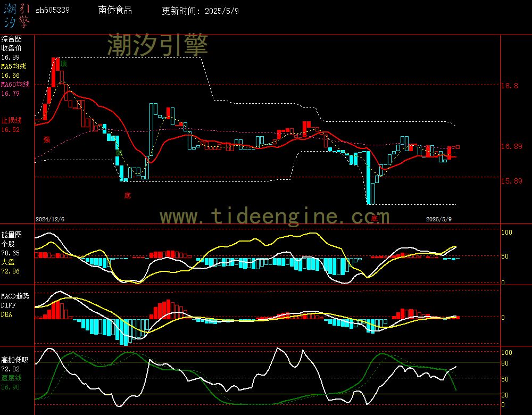Image resolution: width=532 pixels, height=415 pixels.
Task: Select the MACD趋势 panel label
Action: [x=15, y=296]
